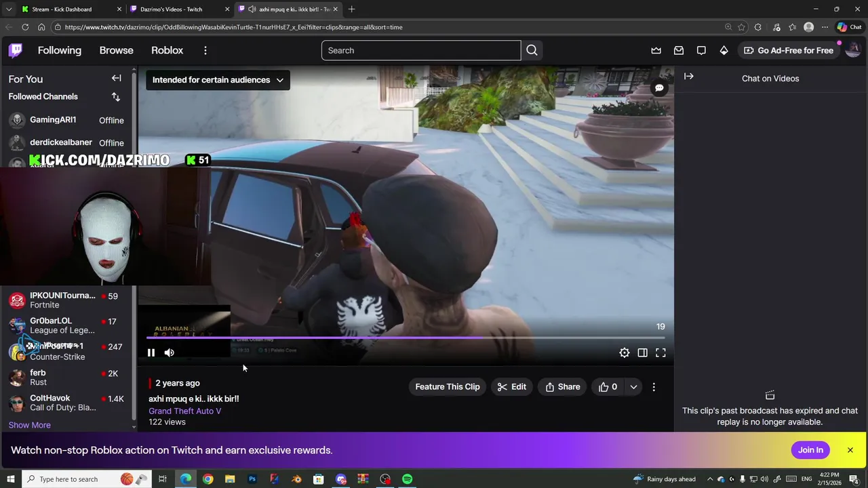Mute the clip volume
The image size is (868, 488).
click(170, 352)
